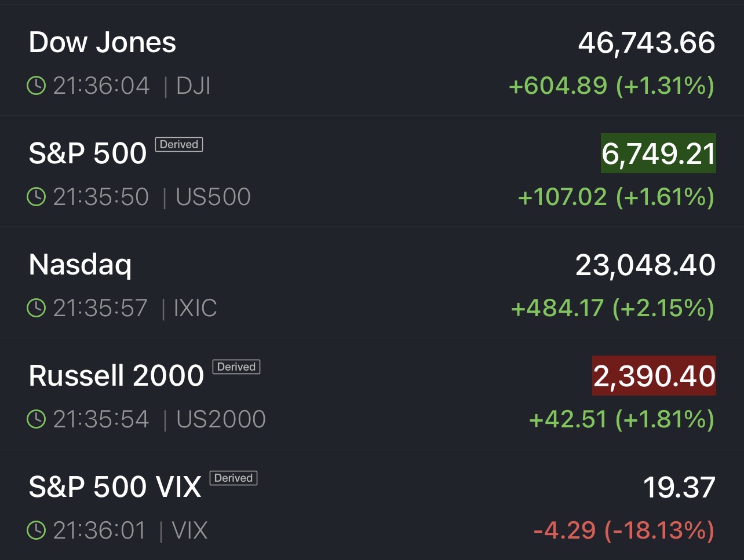
Task: Tap the Russell 2000 clock icon
Action: click(x=36, y=420)
